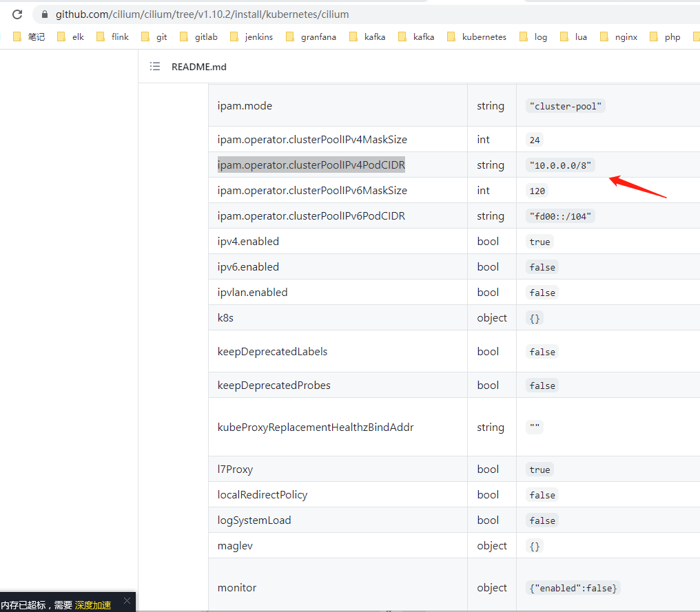This screenshot has width=700, height=612.
Task: Open the nginx bookmark folder
Action: pos(619,36)
